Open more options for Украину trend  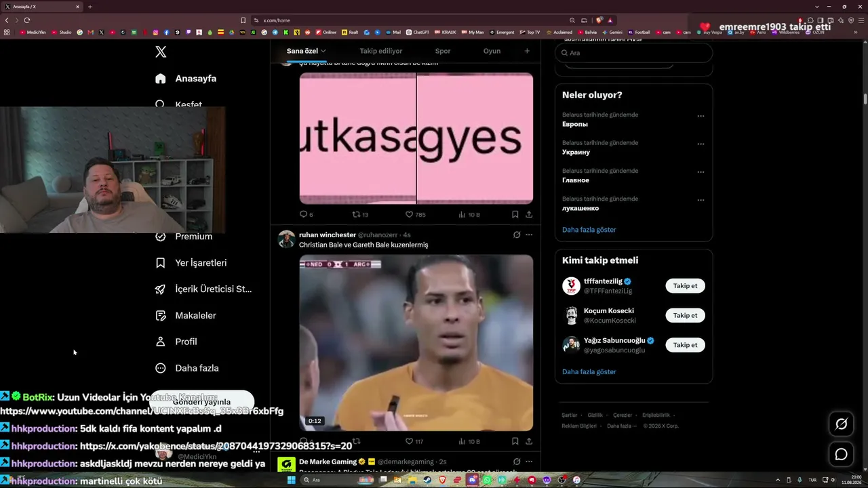tap(701, 144)
